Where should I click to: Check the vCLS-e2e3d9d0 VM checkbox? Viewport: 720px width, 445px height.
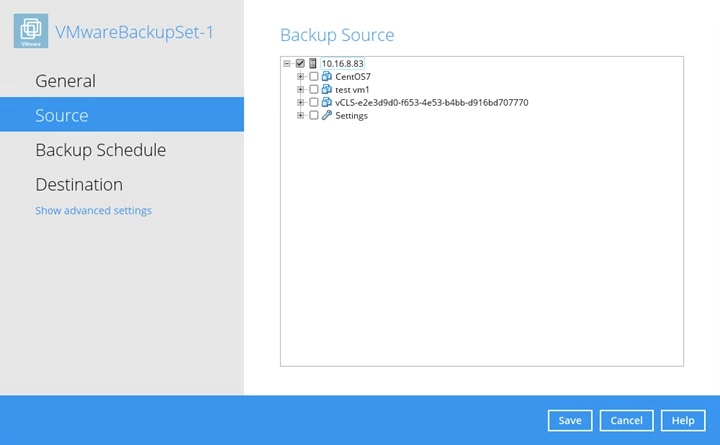point(314,102)
